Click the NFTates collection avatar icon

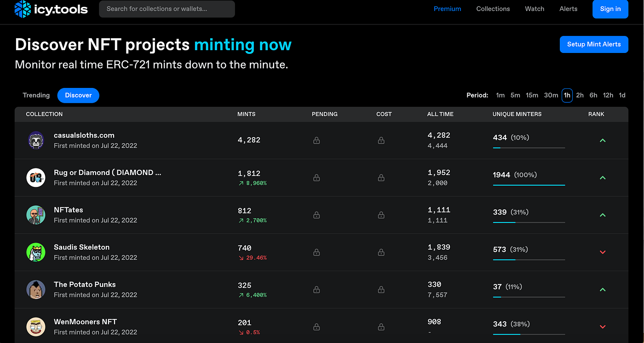click(36, 215)
